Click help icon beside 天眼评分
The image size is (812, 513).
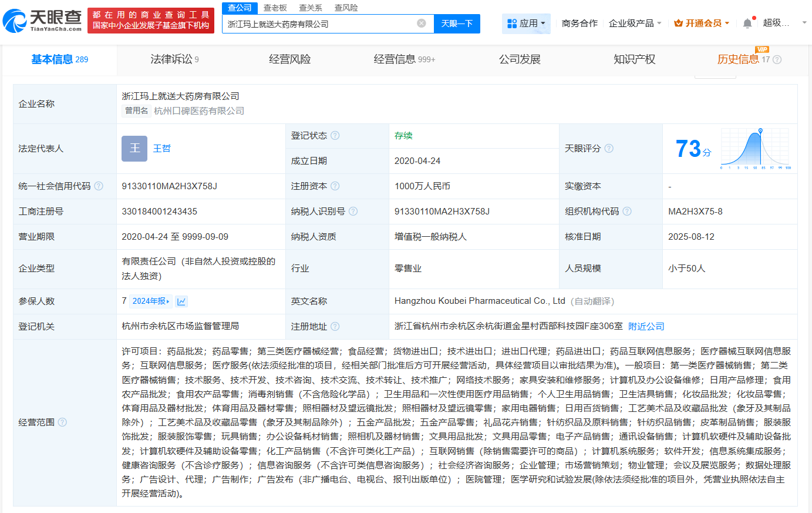pos(609,149)
